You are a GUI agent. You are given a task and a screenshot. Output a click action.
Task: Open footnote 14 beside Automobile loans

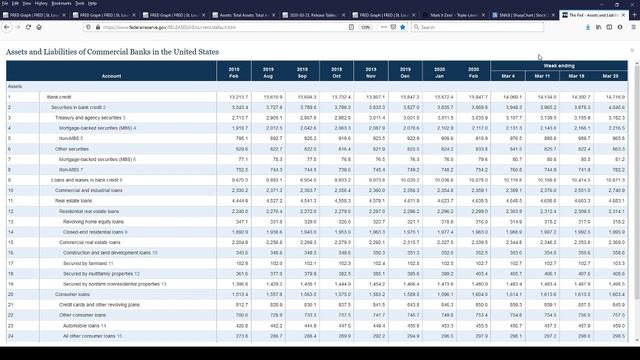pos(104,326)
